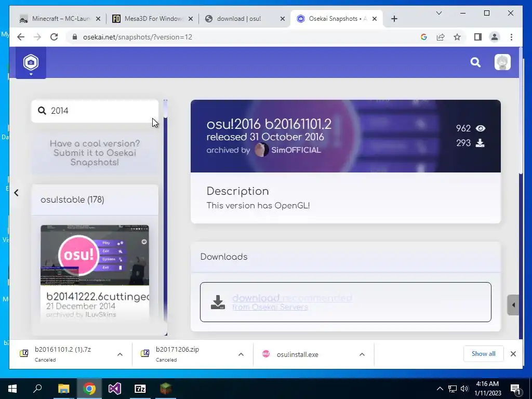Reload the current page
The width and height of the screenshot is (532, 399).
click(x=54, y=37)
